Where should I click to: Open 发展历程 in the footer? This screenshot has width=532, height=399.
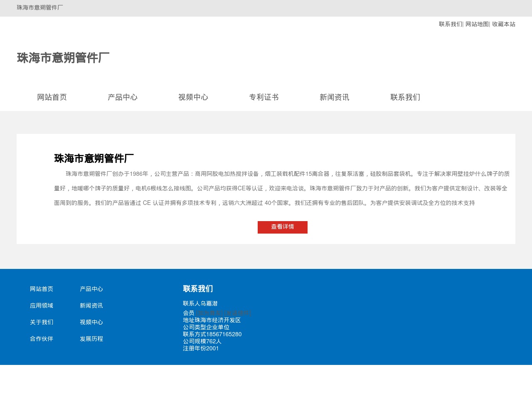91,339
